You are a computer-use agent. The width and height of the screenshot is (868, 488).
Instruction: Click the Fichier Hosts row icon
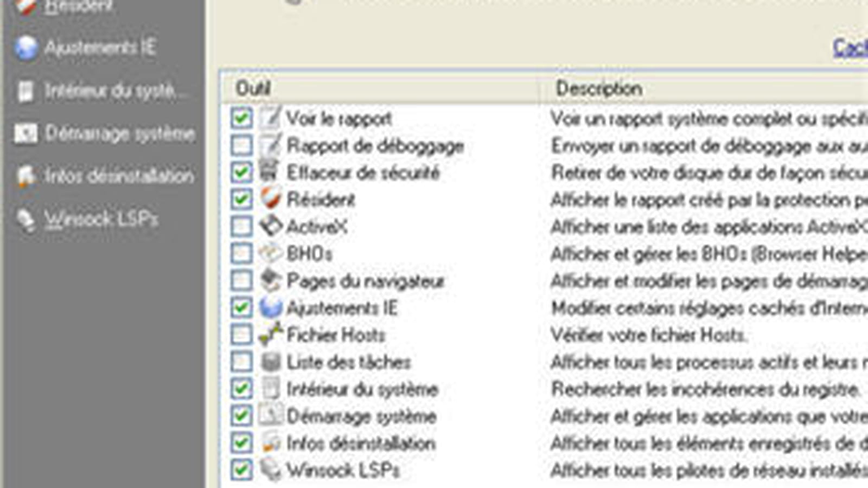(x=271, y=335)
